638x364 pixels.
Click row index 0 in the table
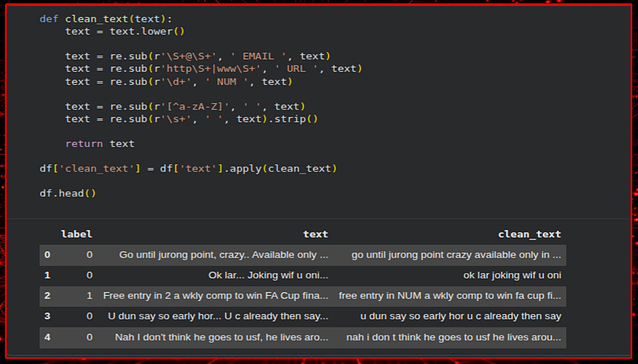(47, 255)
